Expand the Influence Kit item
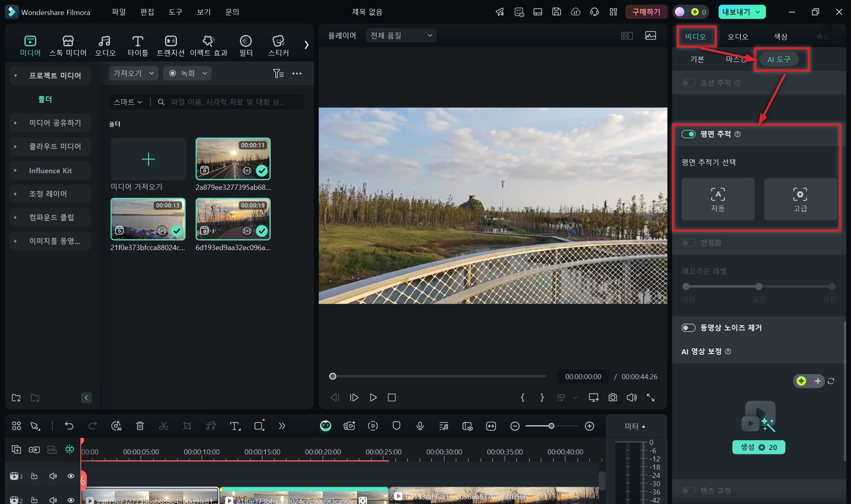The width and height of the screenshot is (851, 504). click(x=15, y=170)
